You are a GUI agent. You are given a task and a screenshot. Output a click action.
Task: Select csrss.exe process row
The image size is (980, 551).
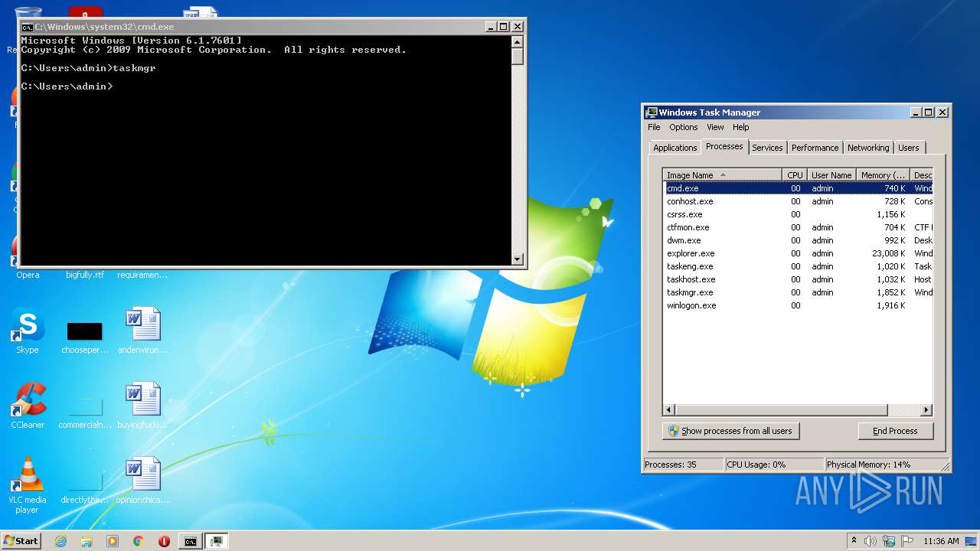coord(799,214)
